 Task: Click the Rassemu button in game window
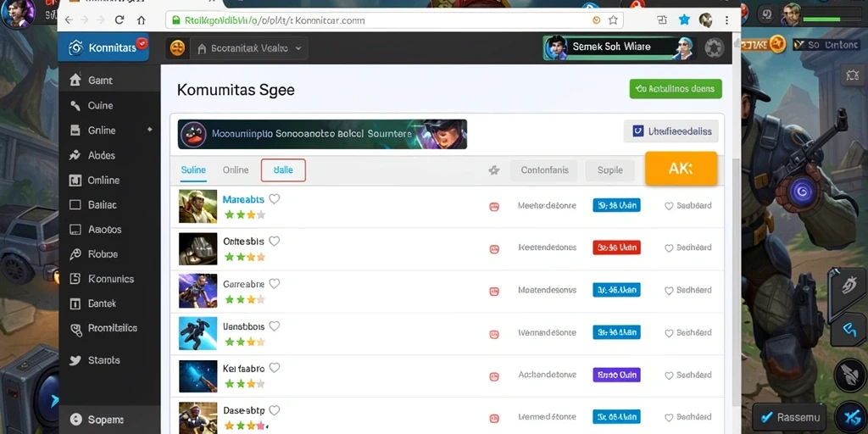(x=789, y=418)
